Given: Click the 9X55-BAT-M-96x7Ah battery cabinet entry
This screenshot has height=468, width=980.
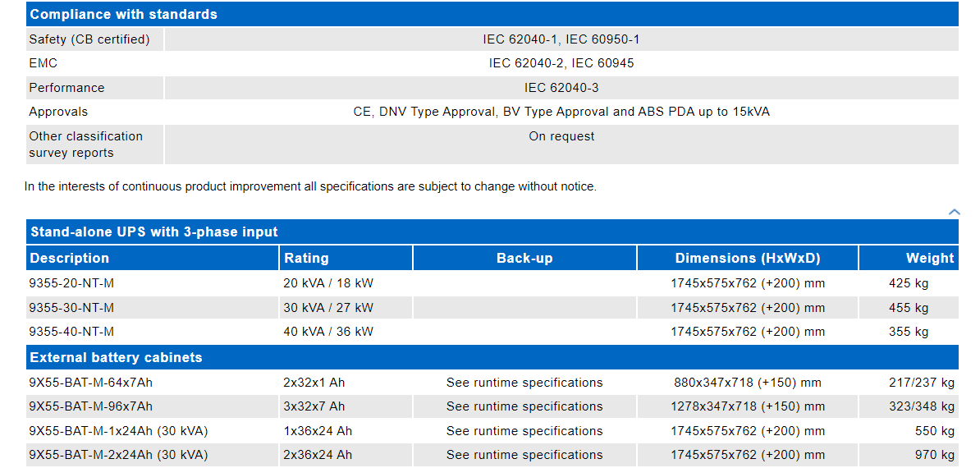Looking at the screenshot, I should coord(90,406).
